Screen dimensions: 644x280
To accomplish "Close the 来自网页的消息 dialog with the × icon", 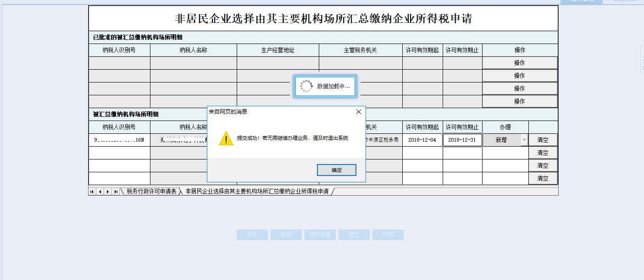I will pyautogui.click(x=358, y=111).
